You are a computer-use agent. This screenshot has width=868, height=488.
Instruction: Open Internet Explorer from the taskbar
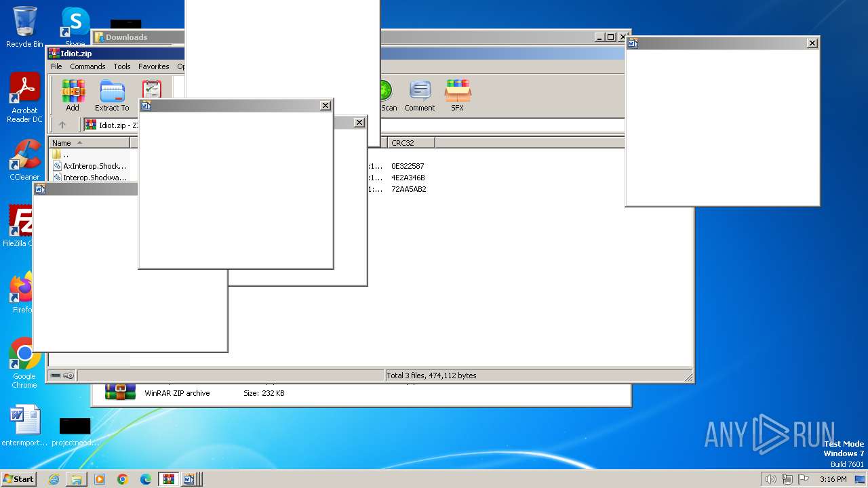[x=54, y=479]
